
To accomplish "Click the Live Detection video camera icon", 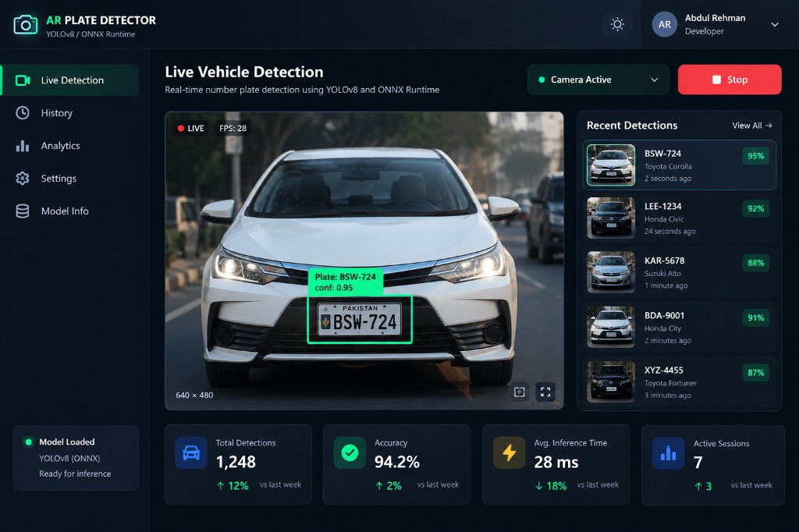I will click(23, 80).
